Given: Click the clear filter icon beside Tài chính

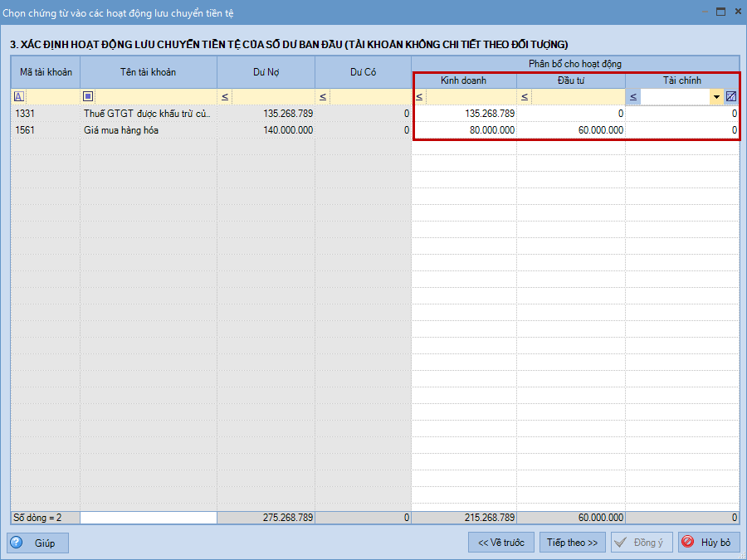Looking at the screenshot, I should (x=730, y=96).
